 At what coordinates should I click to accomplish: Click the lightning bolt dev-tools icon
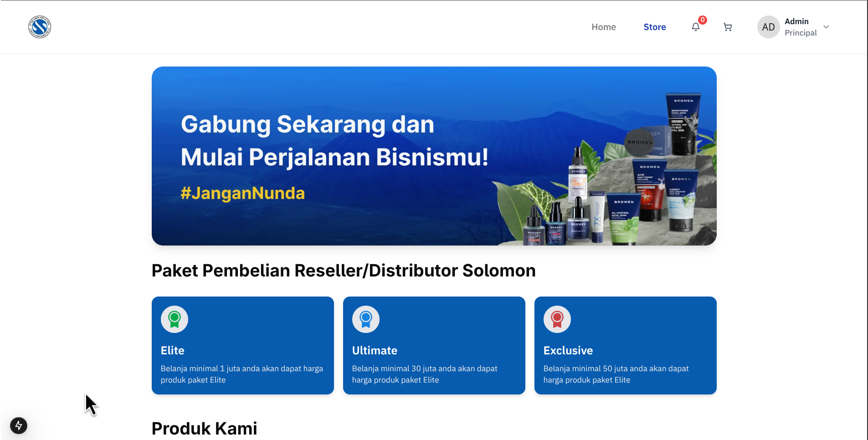pos(19,425)
